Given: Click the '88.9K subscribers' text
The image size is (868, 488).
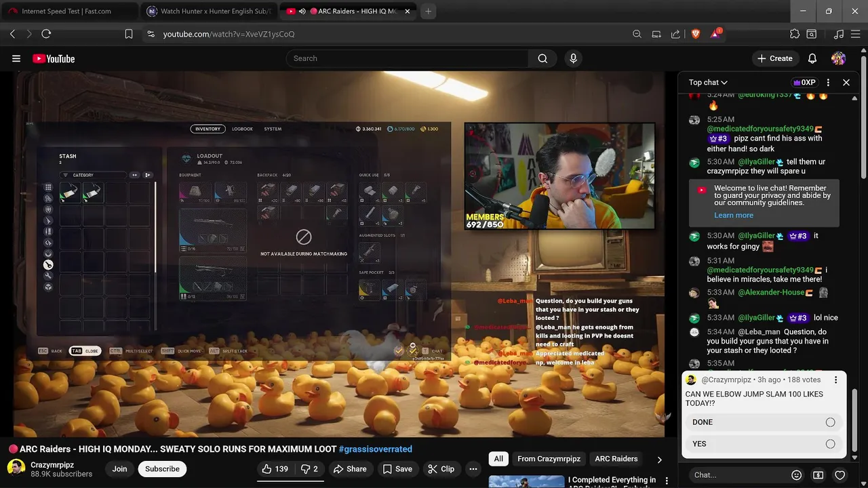Looking at the screenshot, I should click(x=62, y=474).
